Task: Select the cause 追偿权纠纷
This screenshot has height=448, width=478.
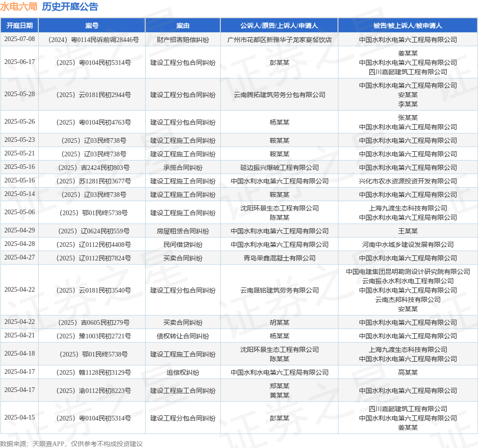Action: [183, 372]
